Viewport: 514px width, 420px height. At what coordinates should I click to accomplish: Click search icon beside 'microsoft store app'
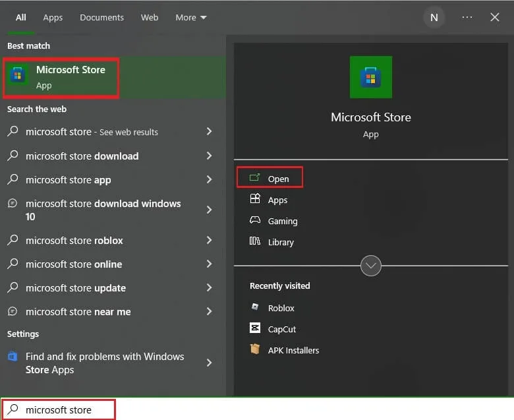tap(13, 179)
